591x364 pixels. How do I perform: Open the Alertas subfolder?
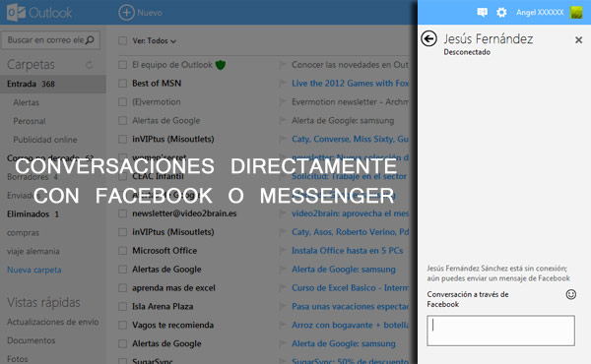point(26,102)
